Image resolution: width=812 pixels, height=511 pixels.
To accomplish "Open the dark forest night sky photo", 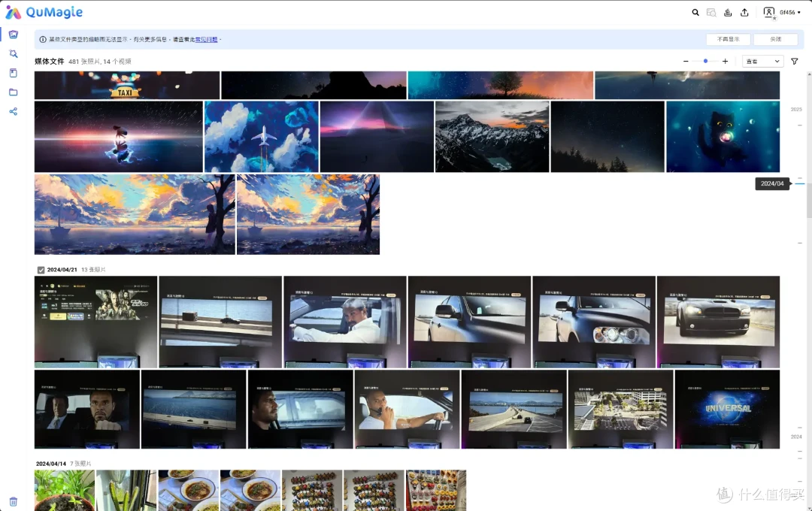I will pos(607,137).
